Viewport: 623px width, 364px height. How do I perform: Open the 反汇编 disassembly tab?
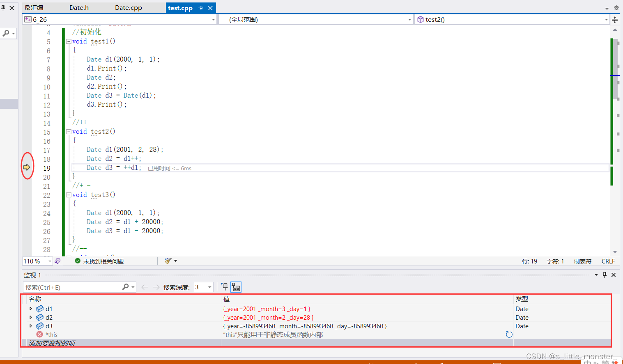34,8
